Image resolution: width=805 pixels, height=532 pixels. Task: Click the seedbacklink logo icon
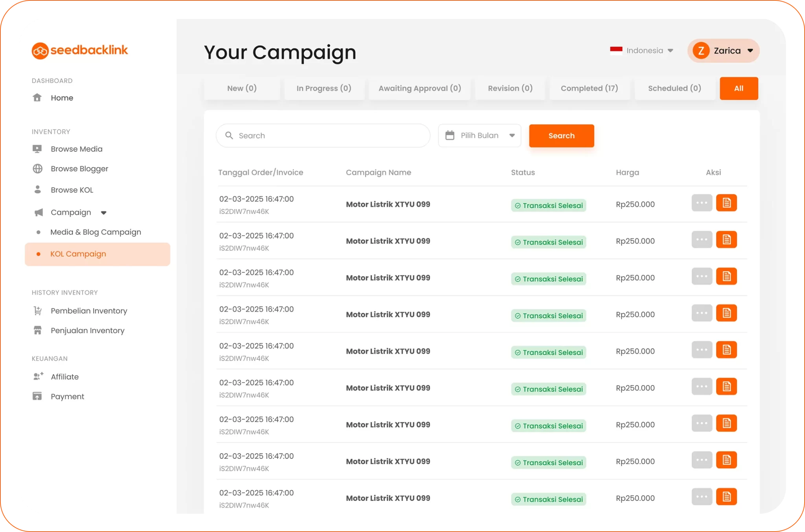[40, 51]
